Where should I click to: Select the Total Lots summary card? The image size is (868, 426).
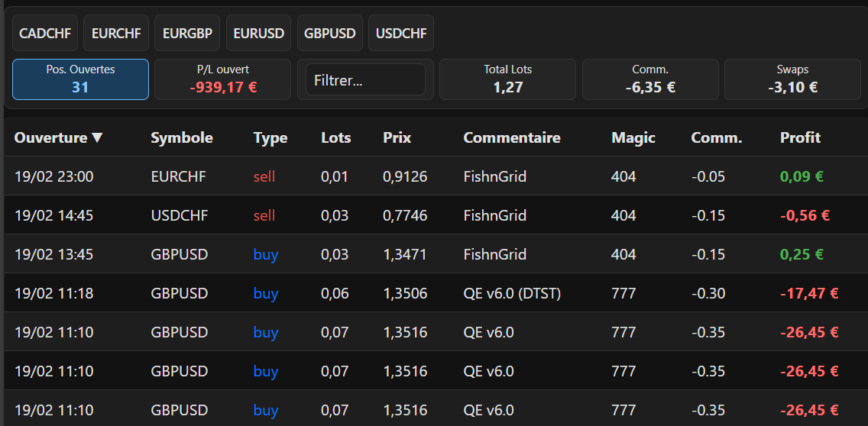[507, 79]
